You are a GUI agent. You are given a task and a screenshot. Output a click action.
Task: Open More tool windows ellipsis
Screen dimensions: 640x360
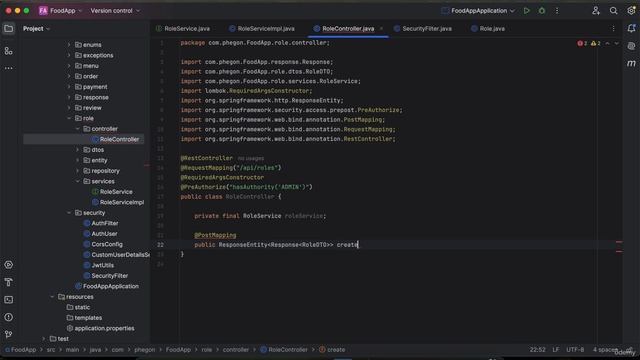point(8,68)
